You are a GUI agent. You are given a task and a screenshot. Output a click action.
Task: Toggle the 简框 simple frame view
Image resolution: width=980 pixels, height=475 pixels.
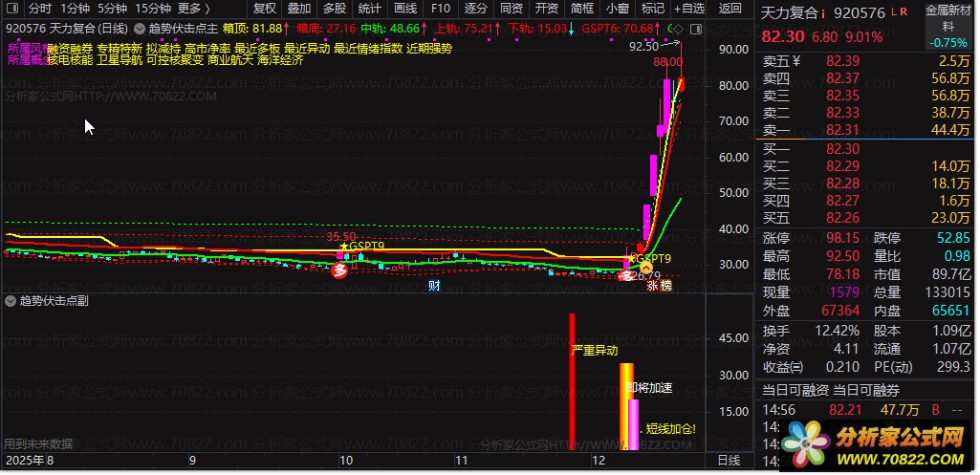click(582, 9)
